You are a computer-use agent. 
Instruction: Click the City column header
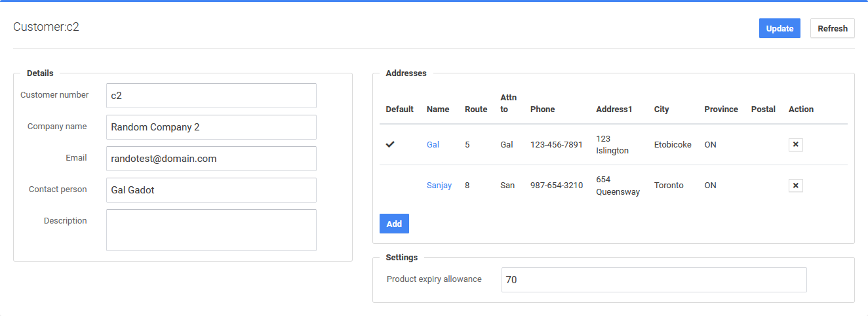pyautogui.click(x=661, y=109)
